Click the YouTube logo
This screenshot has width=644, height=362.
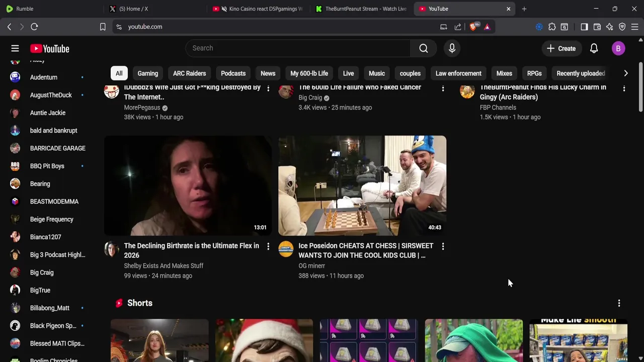pos(49,49)
